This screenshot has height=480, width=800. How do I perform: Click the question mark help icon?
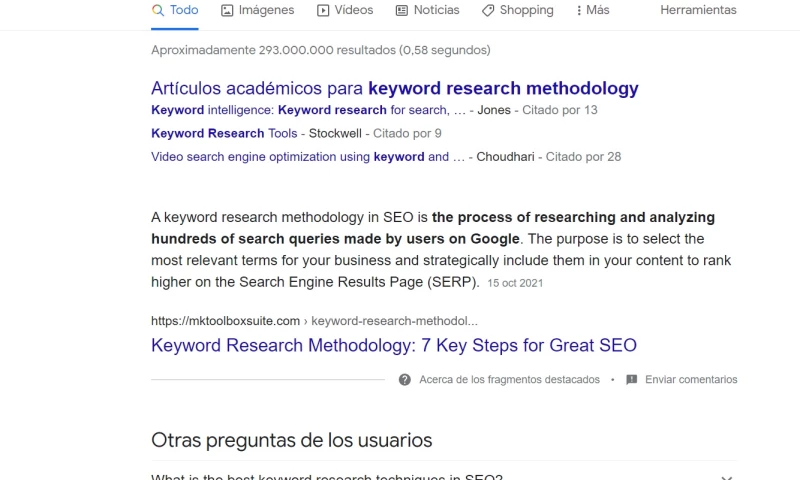(405, 380)
